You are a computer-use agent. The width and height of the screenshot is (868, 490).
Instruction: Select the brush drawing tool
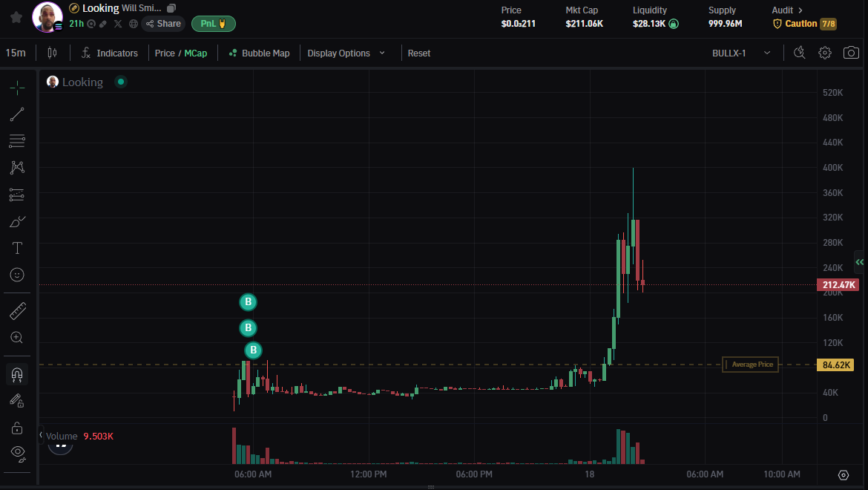(17, 221)
